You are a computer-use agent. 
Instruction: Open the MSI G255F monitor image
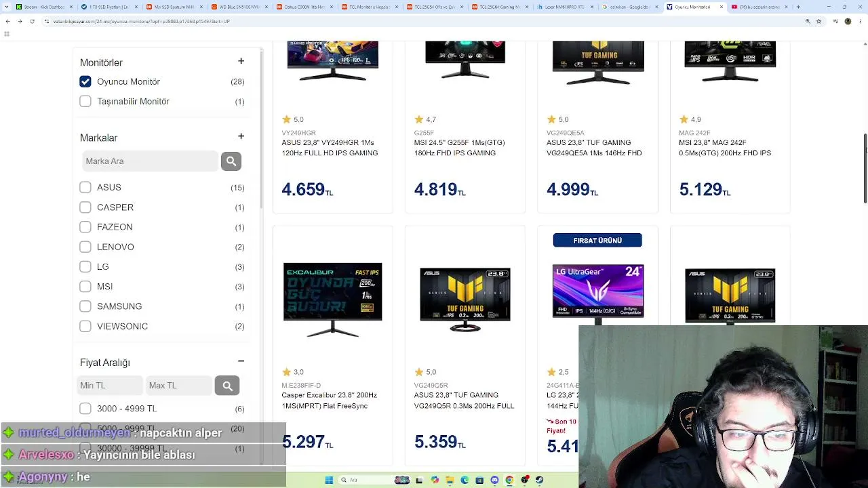pyautogui.click(x=465, y=62)
